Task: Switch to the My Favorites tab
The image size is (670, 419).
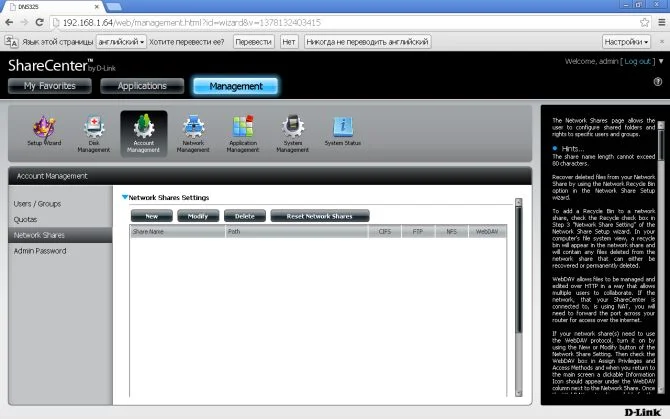Action: point(49,86)
